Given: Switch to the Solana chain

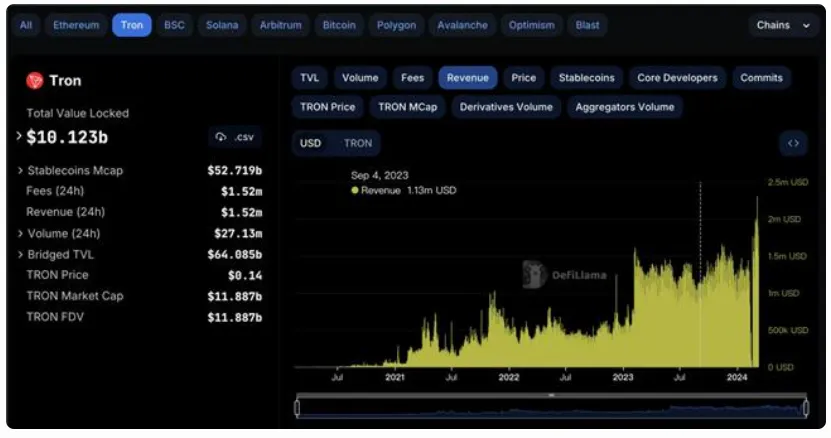Looking at the screenshot, I should coord(222,25).
